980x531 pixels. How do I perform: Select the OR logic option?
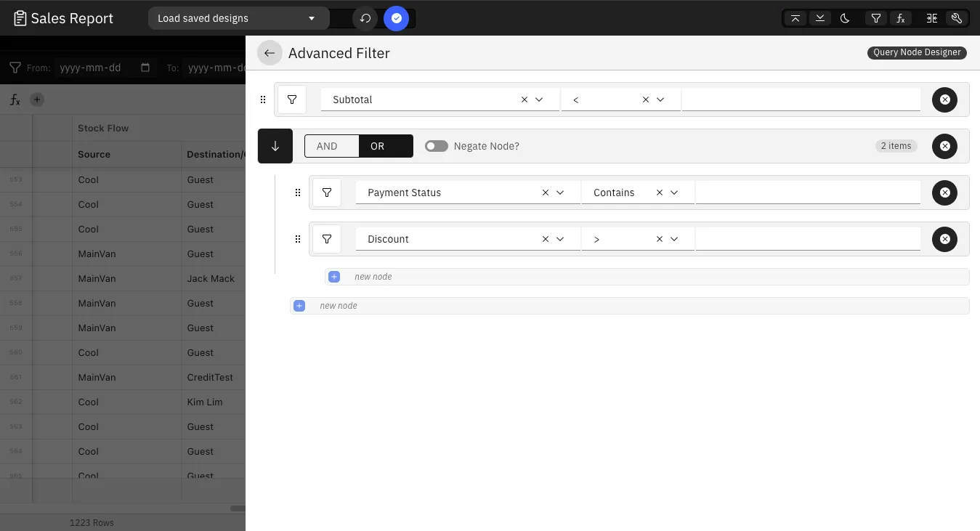click(386, 146)
